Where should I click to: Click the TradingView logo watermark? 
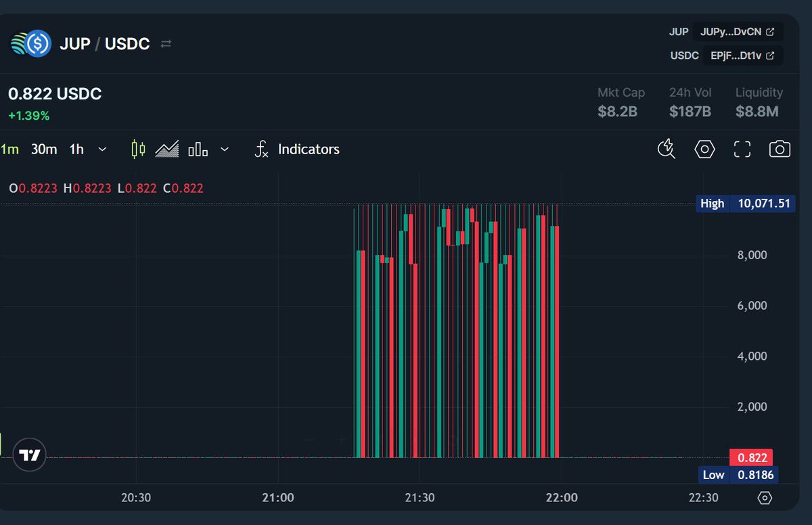click(30, 455)
